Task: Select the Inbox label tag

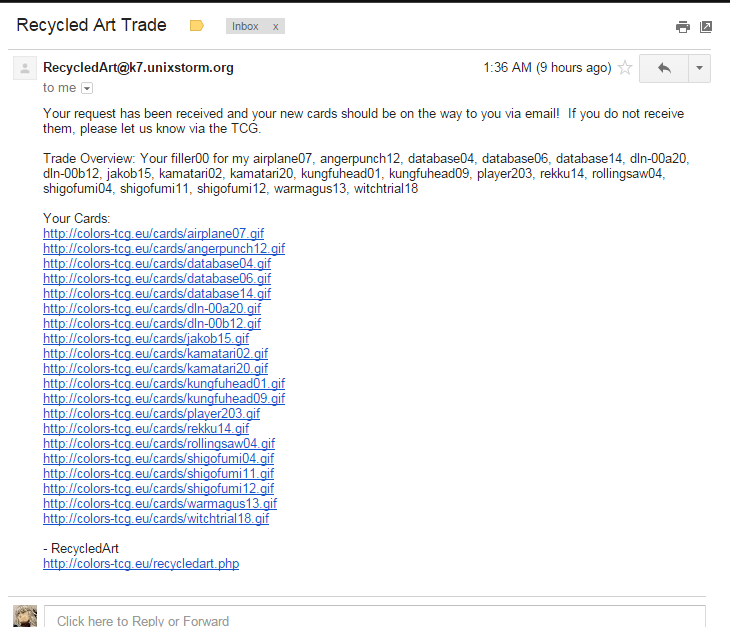Action: pyautogui.click(x=245, y=27)
